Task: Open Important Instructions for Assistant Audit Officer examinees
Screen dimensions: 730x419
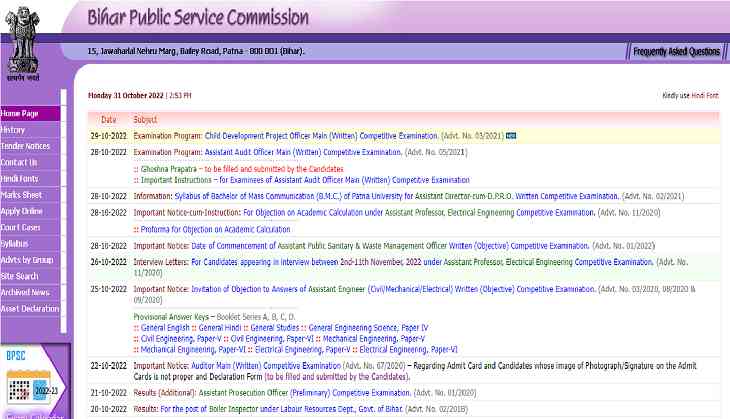Action: (305, 180)
